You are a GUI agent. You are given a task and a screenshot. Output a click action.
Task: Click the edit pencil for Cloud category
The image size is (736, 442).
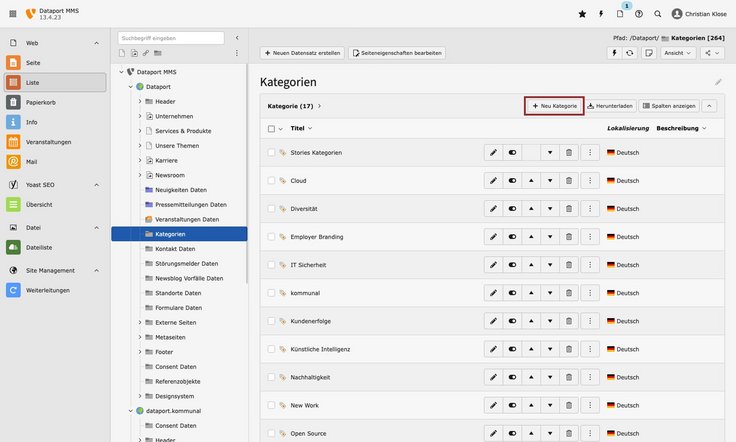(492, 181)
